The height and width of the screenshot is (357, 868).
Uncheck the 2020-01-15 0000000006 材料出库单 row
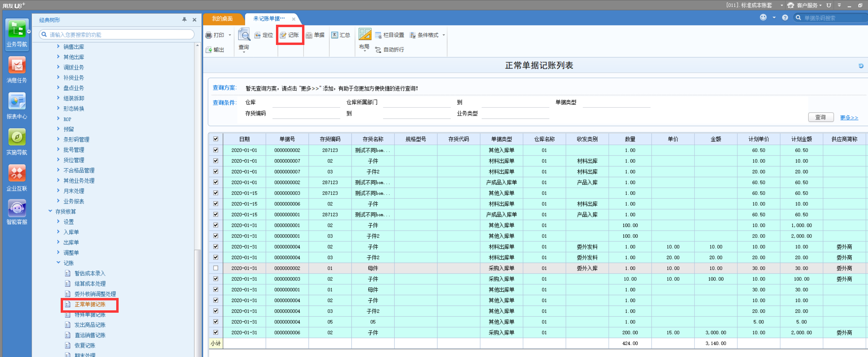[216, 204]
